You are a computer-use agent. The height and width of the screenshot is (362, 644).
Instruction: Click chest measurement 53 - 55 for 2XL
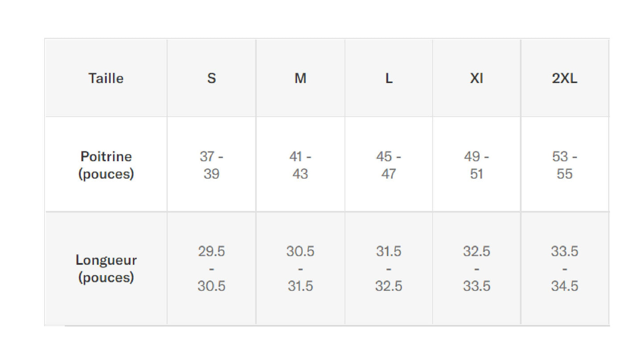564,165
